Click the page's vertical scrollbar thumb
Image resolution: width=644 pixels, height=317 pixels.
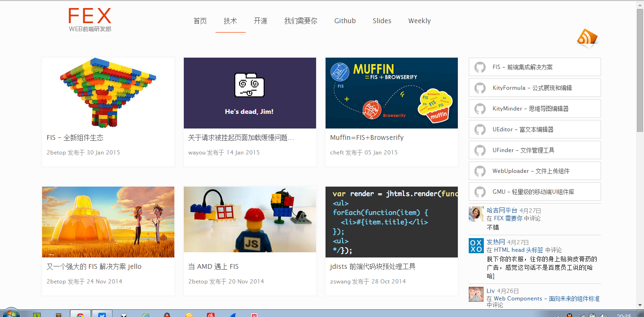[640, 70]
